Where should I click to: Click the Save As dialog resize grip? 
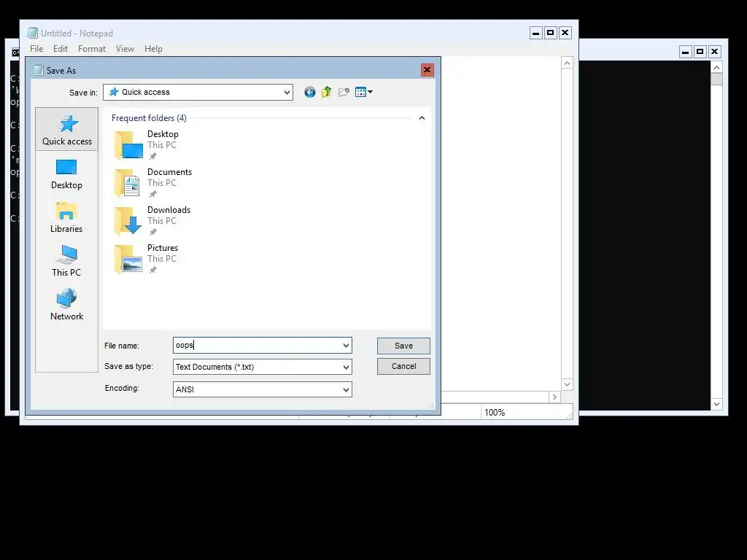click(430, 405)
